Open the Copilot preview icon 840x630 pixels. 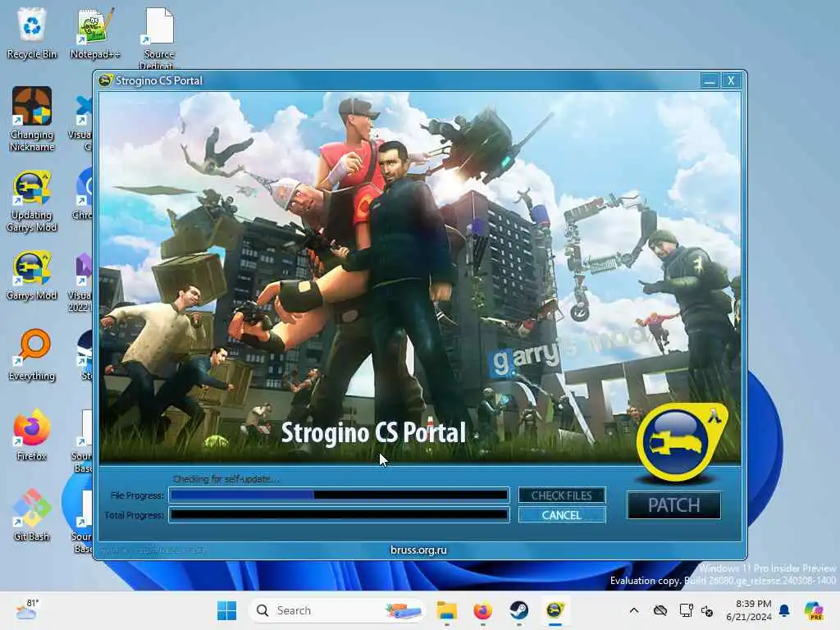coord(813,610)
